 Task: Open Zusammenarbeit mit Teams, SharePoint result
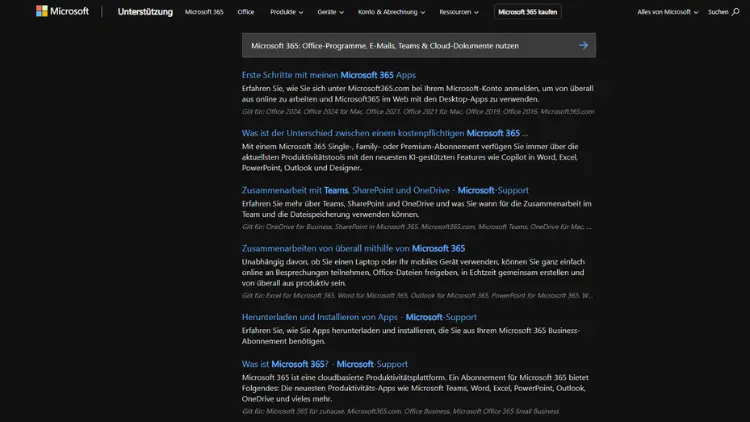(x=385, y=190)
